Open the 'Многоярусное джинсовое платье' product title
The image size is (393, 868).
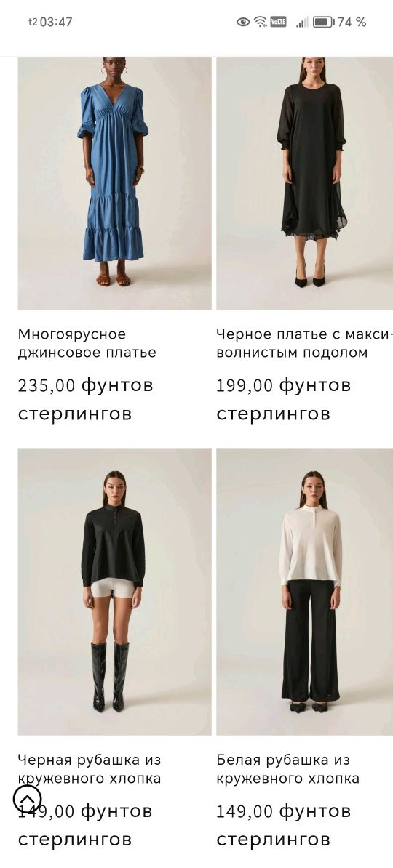[87, 343]
